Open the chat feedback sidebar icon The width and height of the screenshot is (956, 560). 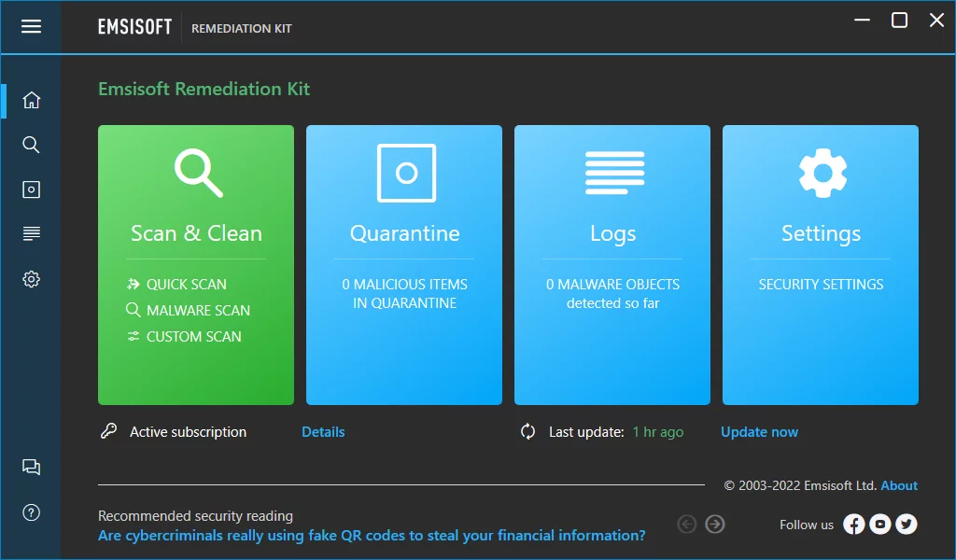31,468
